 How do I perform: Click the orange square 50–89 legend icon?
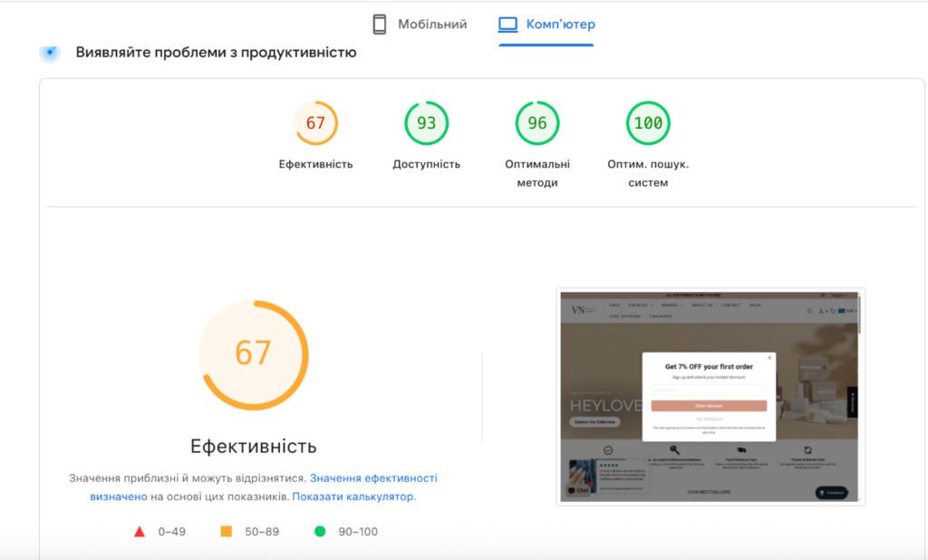[x=227, y=532]
